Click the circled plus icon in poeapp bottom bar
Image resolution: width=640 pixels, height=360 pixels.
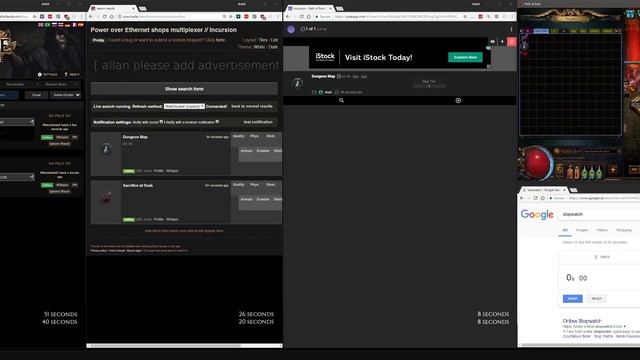(x=458, y=100)
